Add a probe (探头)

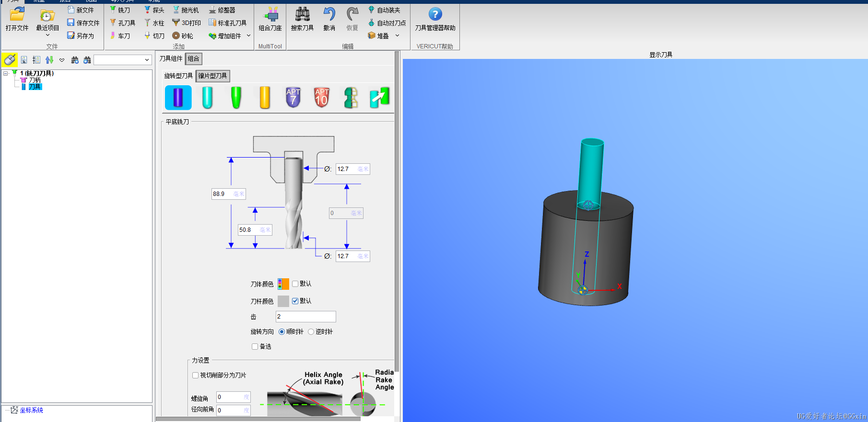coord(154,10)
